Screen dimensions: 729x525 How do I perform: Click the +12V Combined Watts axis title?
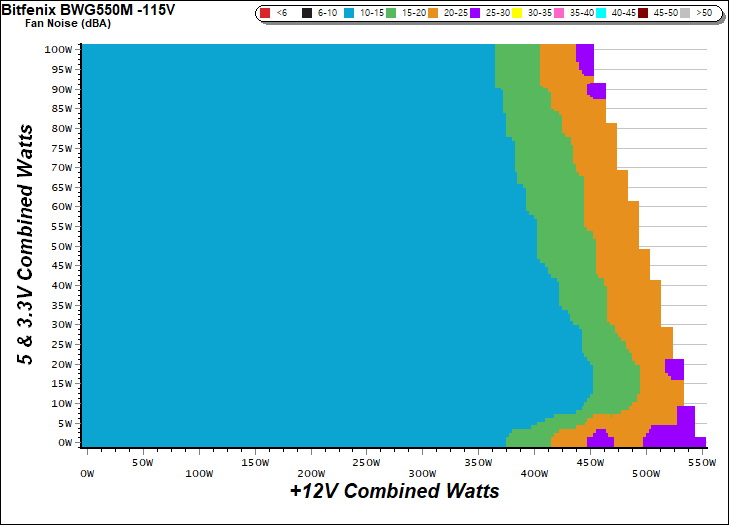394,492
